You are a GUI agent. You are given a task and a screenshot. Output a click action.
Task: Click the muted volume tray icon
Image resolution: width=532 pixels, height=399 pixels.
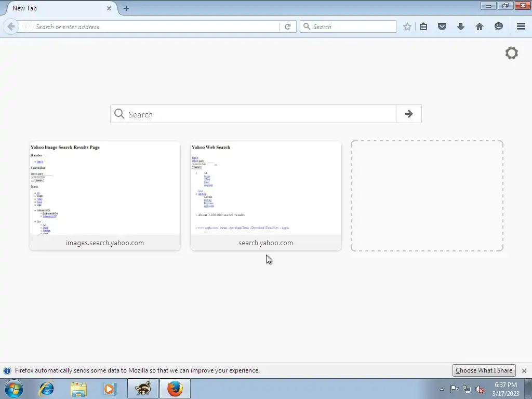click(x=480, y=389)
